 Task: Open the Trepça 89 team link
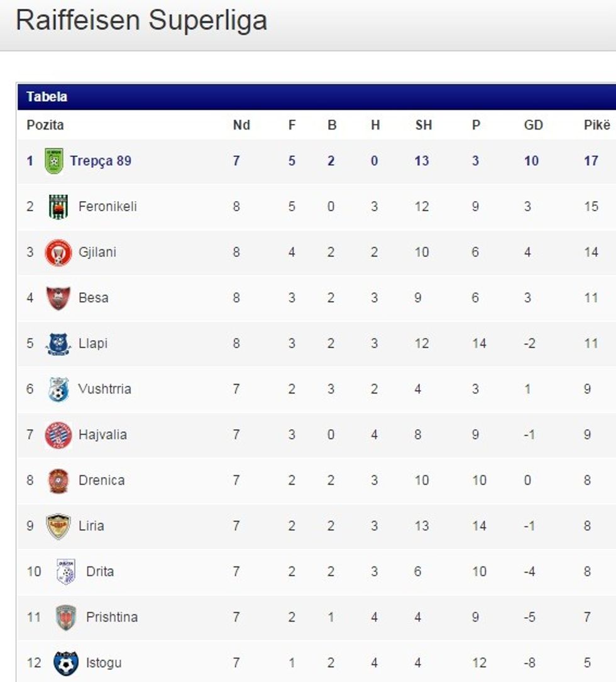click(101, 161)
